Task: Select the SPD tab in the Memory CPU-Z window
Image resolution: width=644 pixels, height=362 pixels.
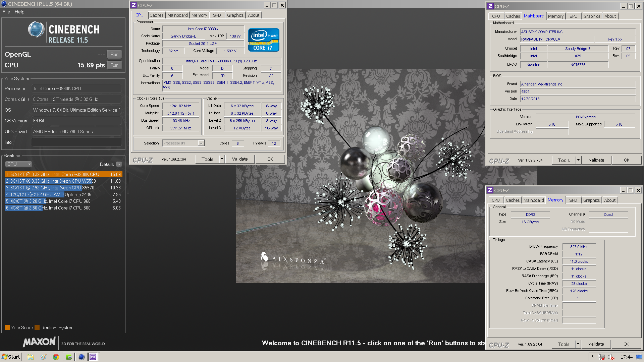Action: pyautogui.click(x=573, y=200)
